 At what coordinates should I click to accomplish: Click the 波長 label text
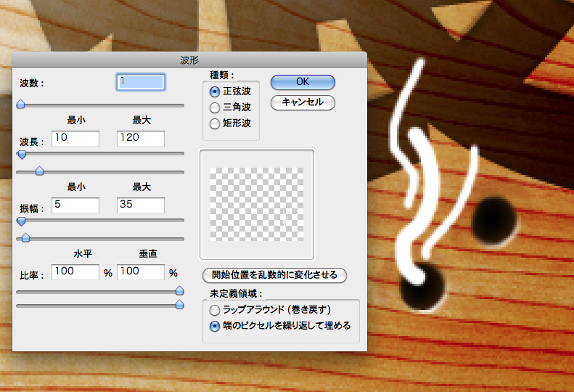click(x=32, y=142)
